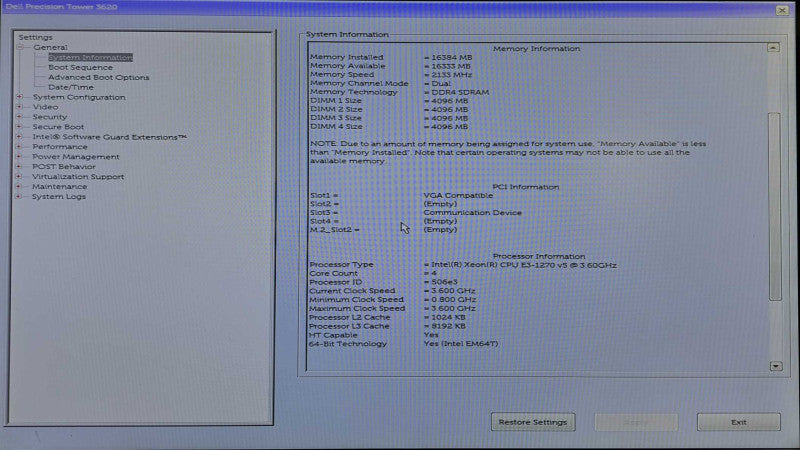The height and width of the screenshot is (450, 800).
Task: Select the POST Behavior label
Action: pos(64,166)
